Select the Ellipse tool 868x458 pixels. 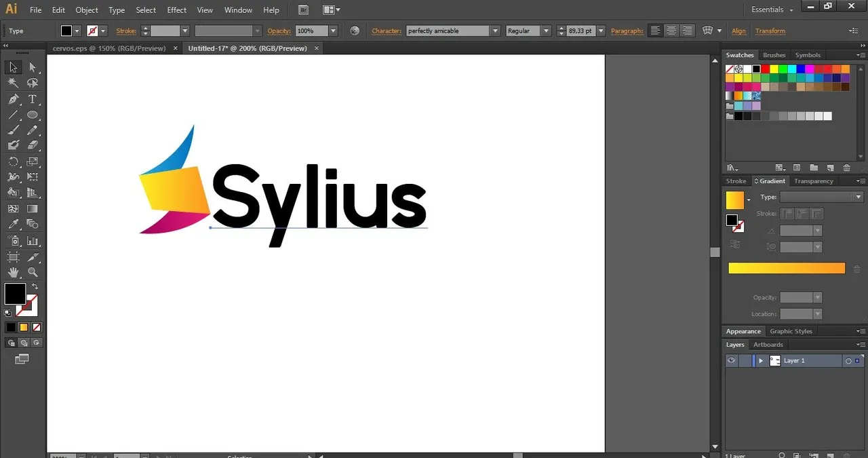tap(33, 115)
